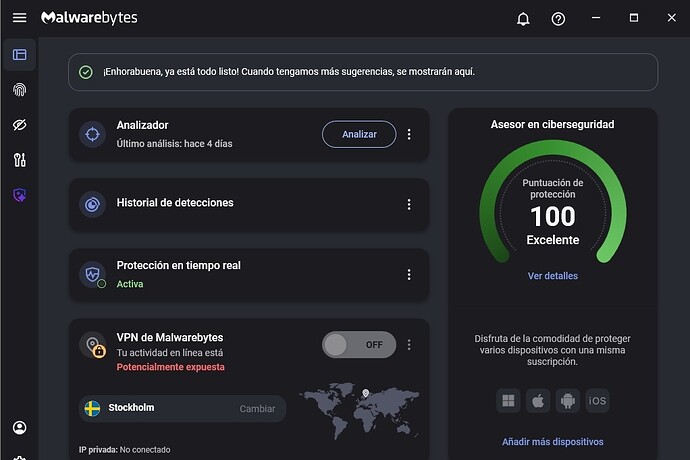This screenshot has width=690, height=460.
Task: Open VPN de Malwarebytes options menu
Action: point(409,345)
